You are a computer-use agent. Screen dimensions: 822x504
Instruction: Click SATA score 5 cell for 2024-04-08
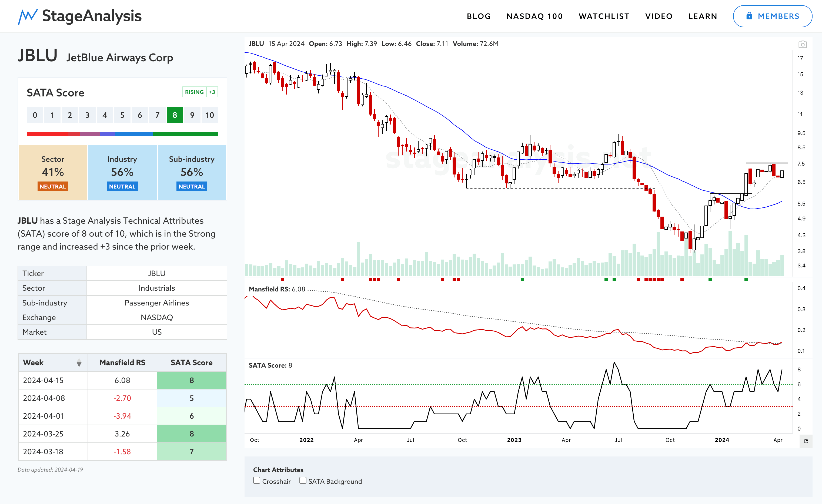192,398
